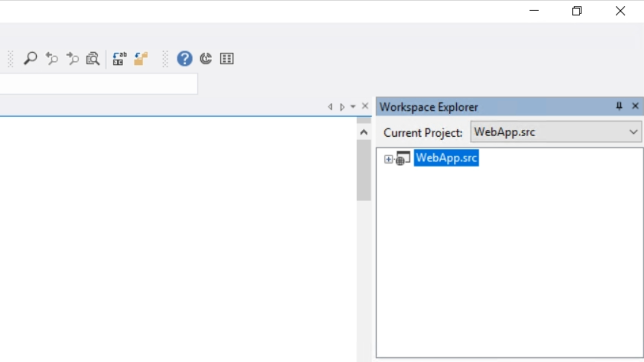Screen dimensions: 644x362
Task: Open Help via the blue question mark
Action: (x=185, y=59)
